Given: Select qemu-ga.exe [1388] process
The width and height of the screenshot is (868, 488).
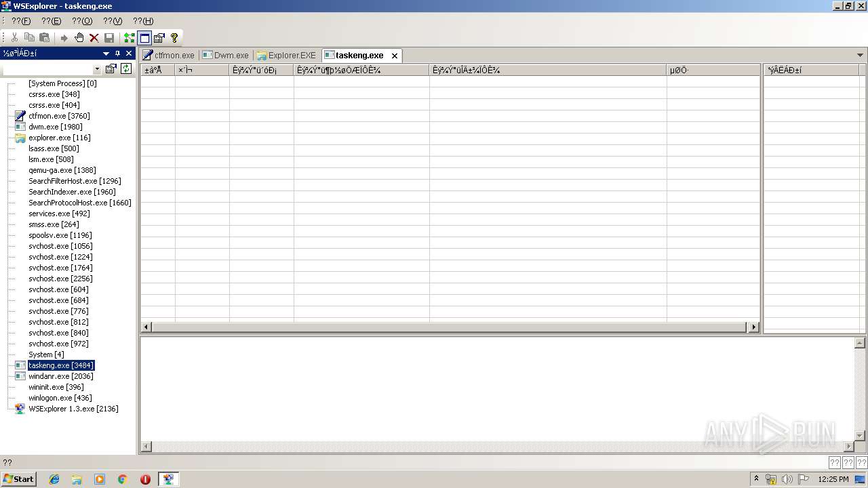Looking at the screenshot, I should click(62, 170).
